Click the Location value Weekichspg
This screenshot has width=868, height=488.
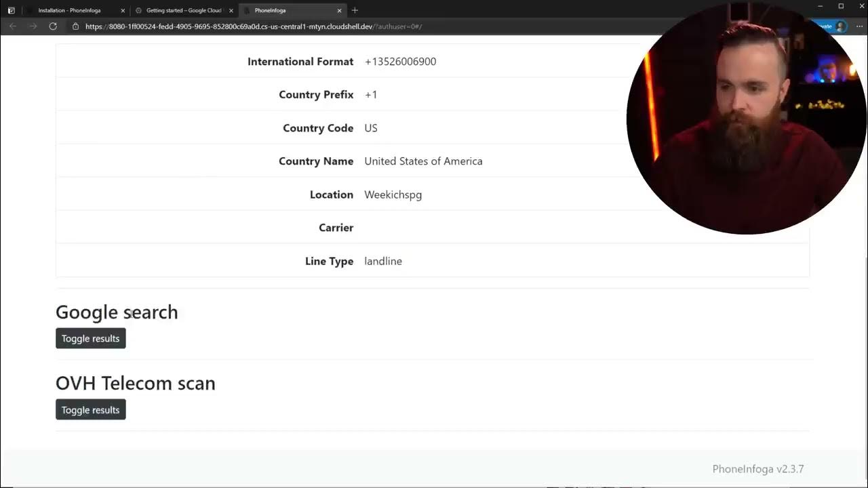click(393, 195)
